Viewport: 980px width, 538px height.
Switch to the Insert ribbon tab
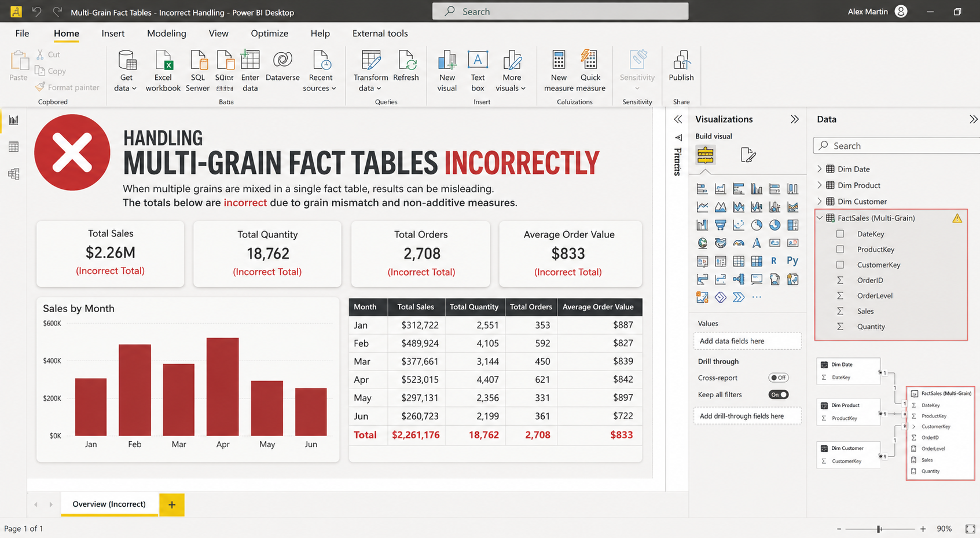coord(113,34)
